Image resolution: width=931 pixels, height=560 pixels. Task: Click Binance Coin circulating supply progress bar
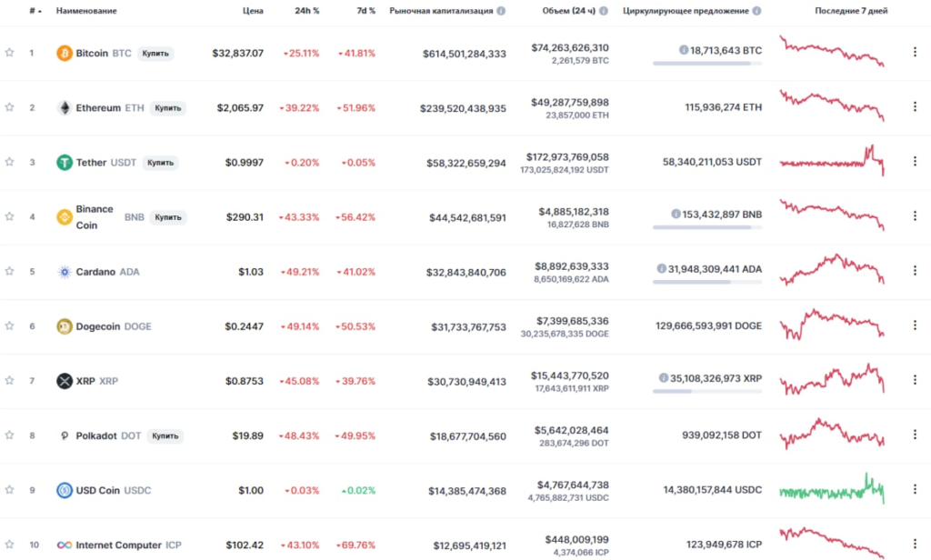[707, 227]
